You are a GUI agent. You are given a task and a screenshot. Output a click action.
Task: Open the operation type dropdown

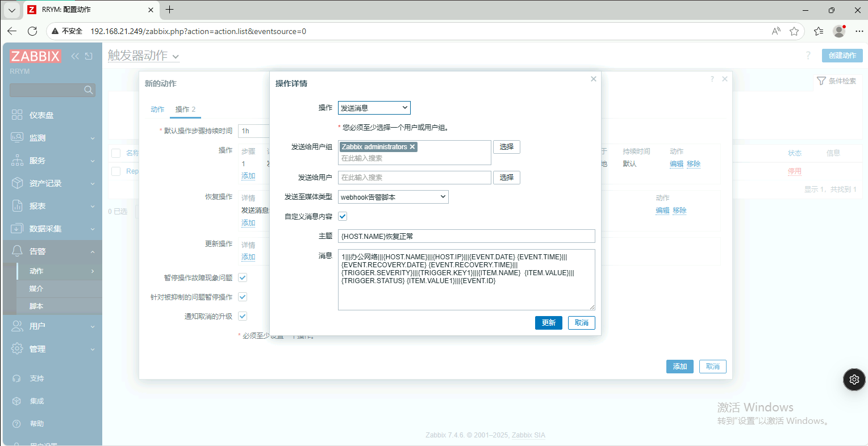(x=374, y=108)
